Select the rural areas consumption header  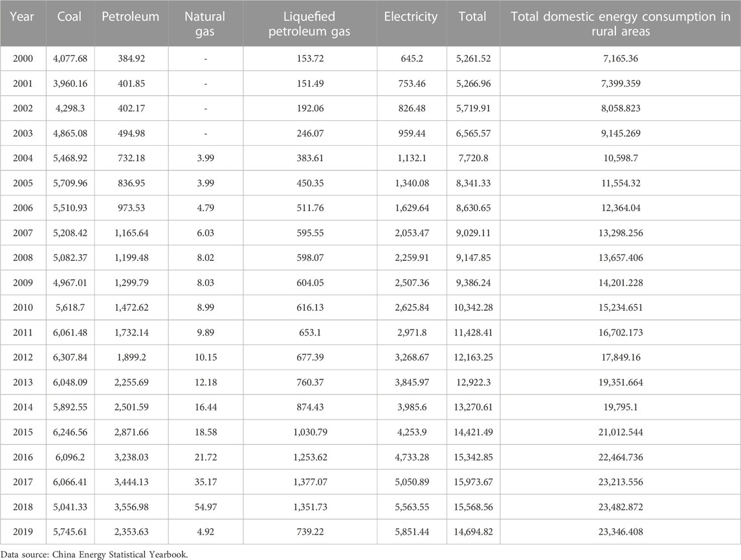coord(620,24)
